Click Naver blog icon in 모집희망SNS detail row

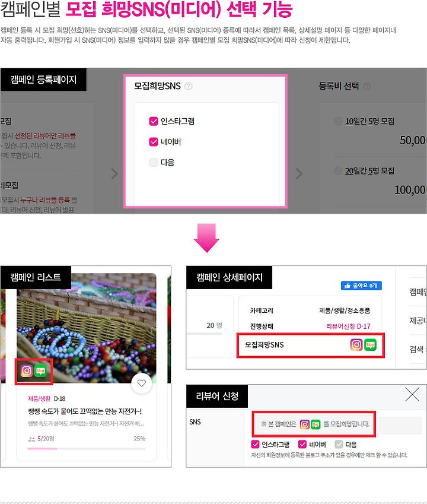coord(370,345)
